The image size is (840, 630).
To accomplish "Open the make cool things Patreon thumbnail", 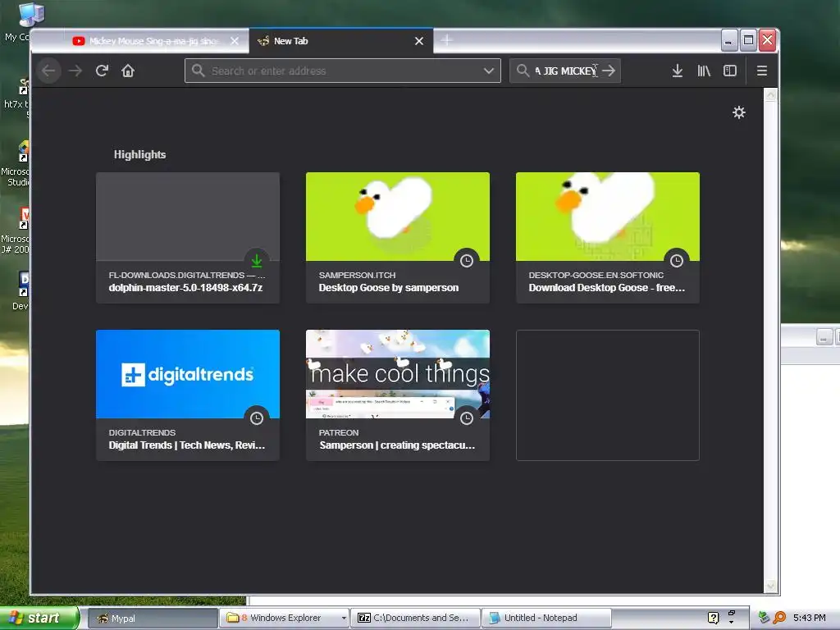I will coord(398,374).
